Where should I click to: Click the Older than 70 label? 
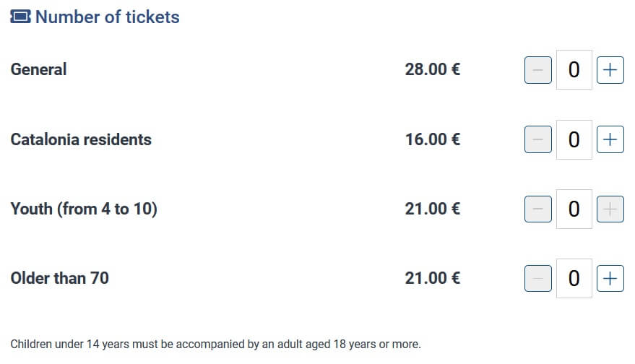click(x=59, y=278)
